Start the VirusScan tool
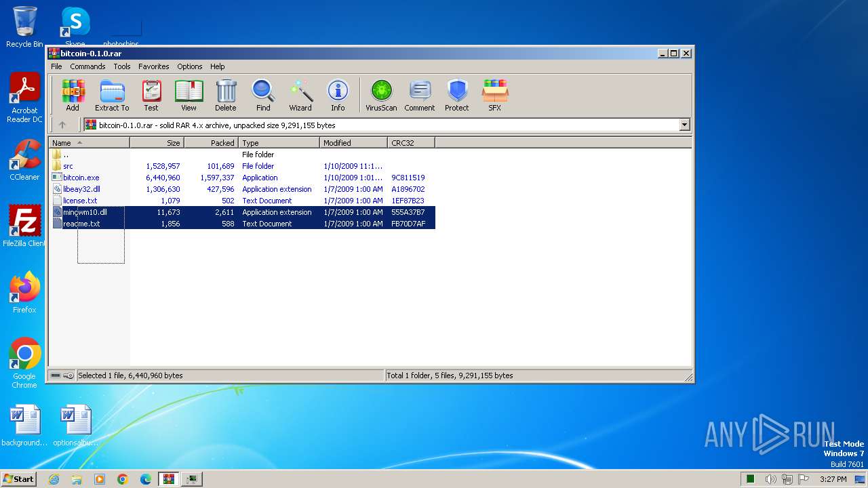Screen dimensions: 868x488 click(381, 95)
